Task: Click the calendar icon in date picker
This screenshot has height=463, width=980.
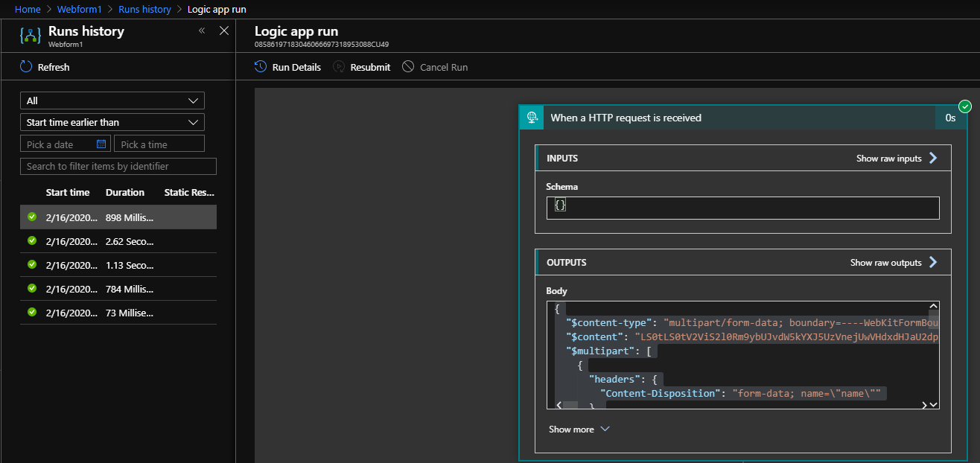Action: tap(101, 144)
